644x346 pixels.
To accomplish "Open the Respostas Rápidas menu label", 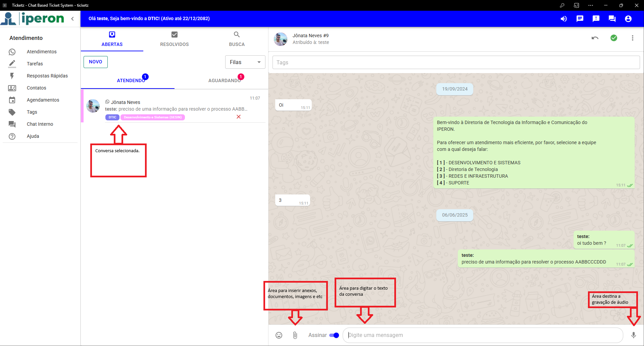I will click(47, 76).
